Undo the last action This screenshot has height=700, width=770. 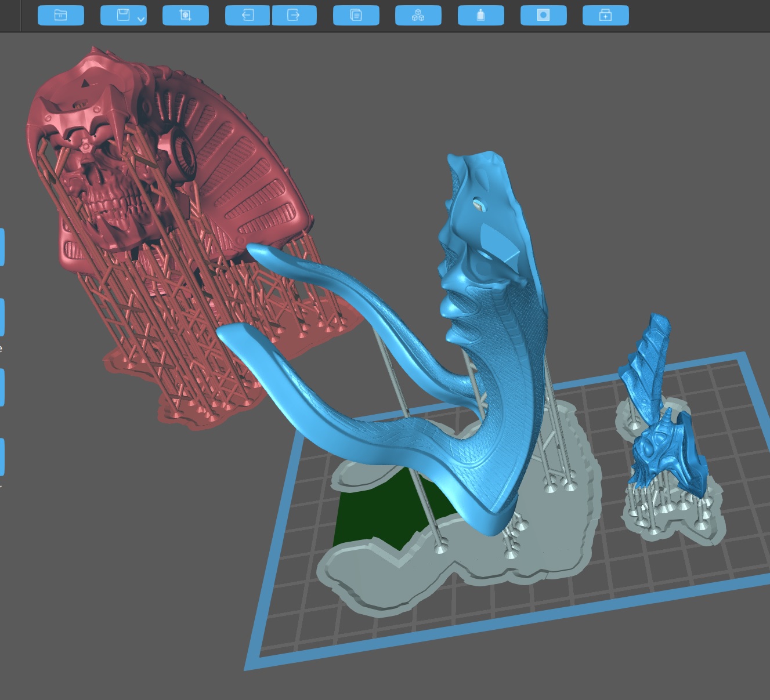coord(248,16)
